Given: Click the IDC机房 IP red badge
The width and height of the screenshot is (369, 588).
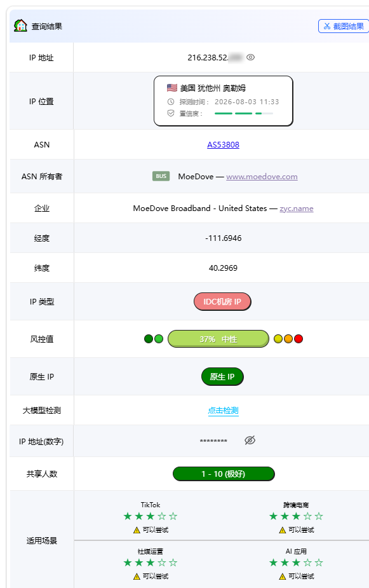Looking at the screenshot, I should 222,302.
